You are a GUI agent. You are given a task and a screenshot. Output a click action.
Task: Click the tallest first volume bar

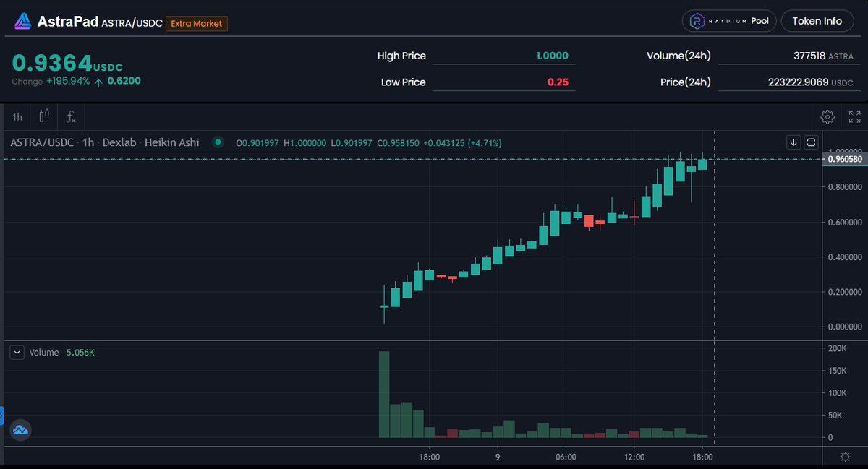384,395
